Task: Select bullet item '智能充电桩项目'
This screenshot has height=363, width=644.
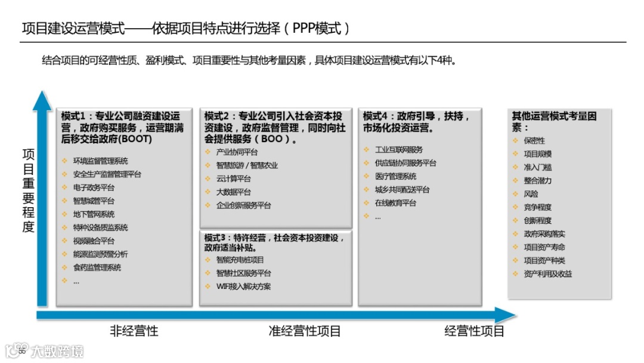Action: tap(240, 260)
